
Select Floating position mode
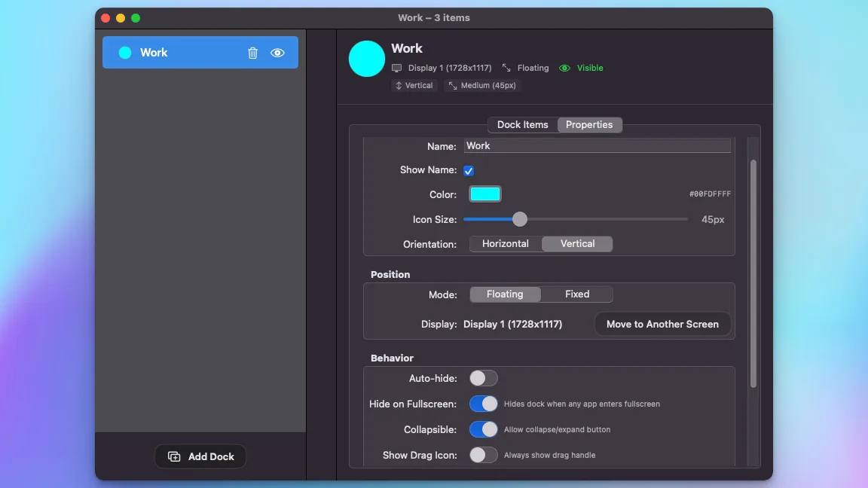pyautogui.click(x=505, y=294)
